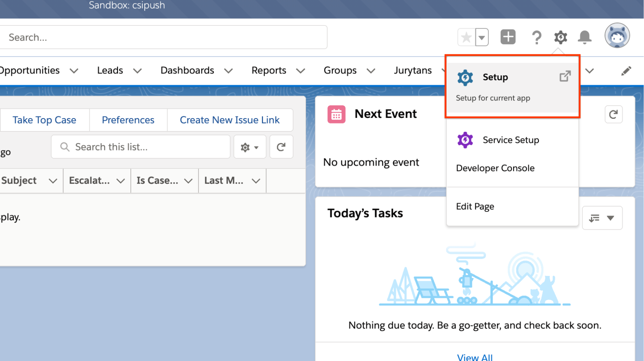The width and height of the screenshot is (644, 361).
Task: Click the Take Top Case button
Action: pyautogui.click(x=44, y=120)
